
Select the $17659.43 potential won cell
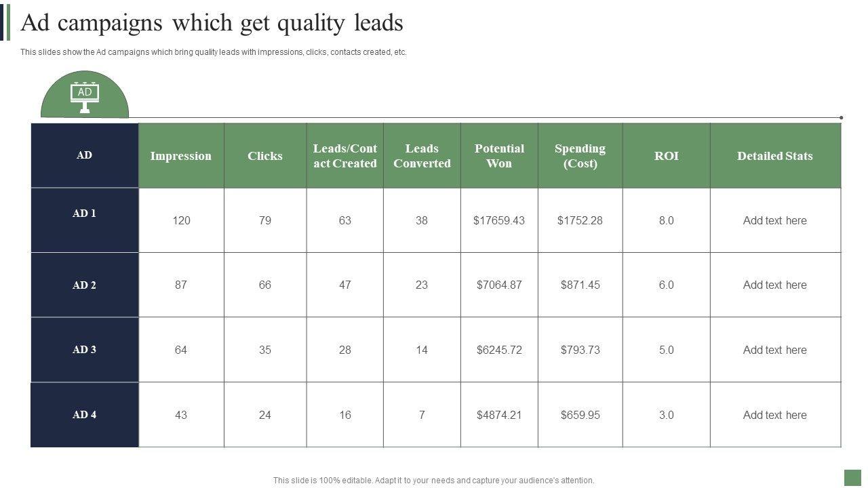[499, 220]
